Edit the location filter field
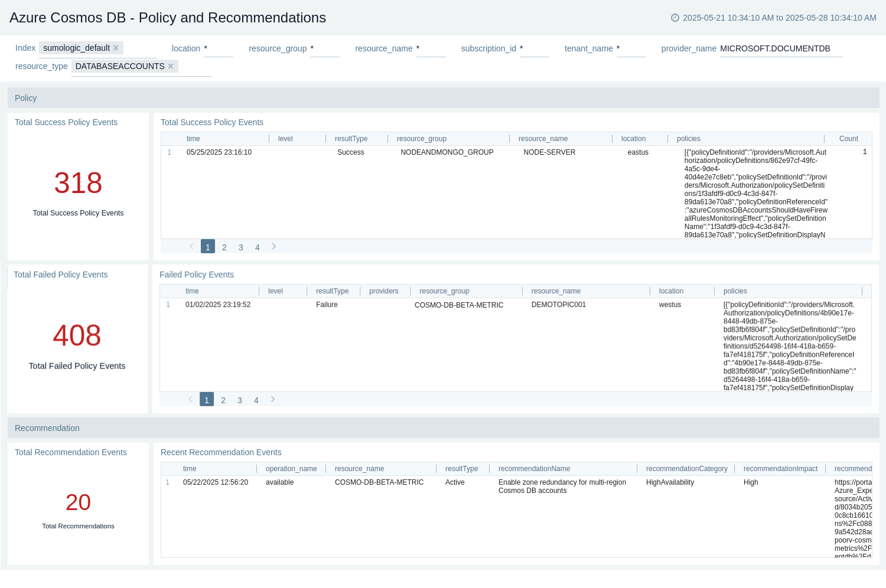886x588 pixels. (219, 48)
